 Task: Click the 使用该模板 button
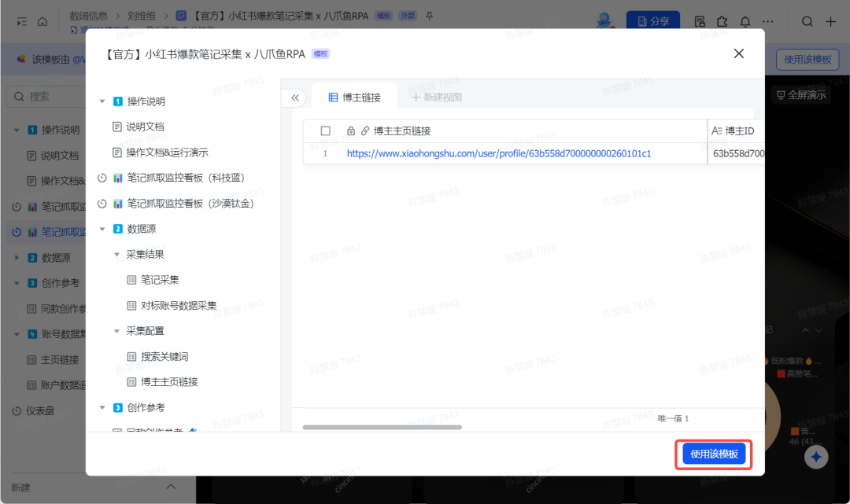713,454
